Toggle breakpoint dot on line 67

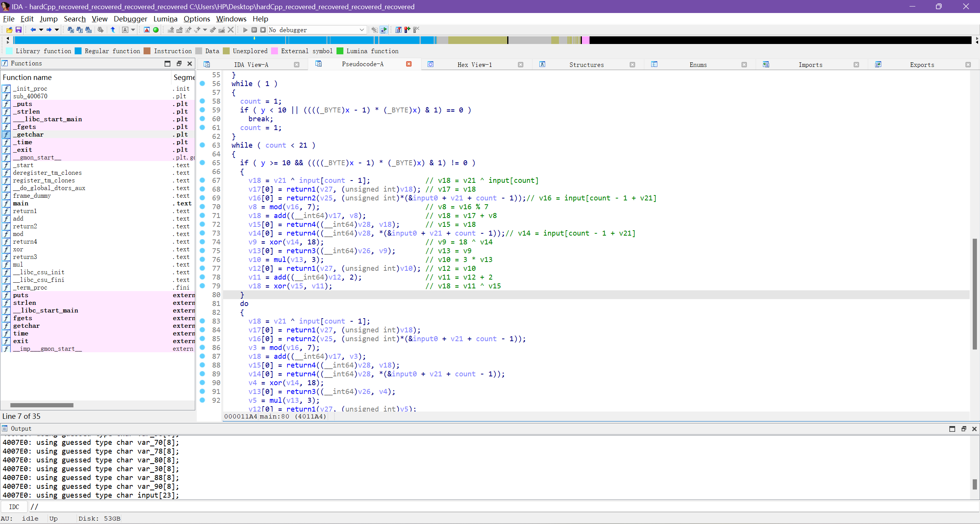(x=203, y=180)
